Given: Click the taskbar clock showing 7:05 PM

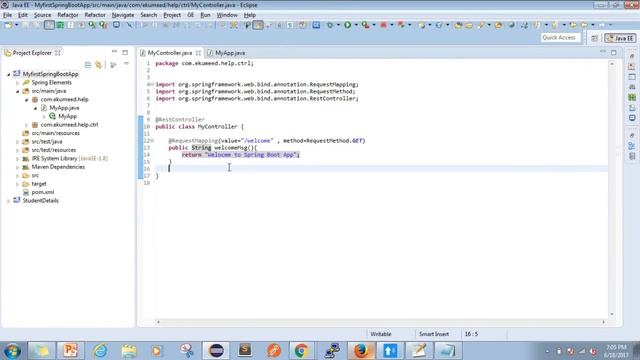Looking at the screenshot, I should 616,351.
